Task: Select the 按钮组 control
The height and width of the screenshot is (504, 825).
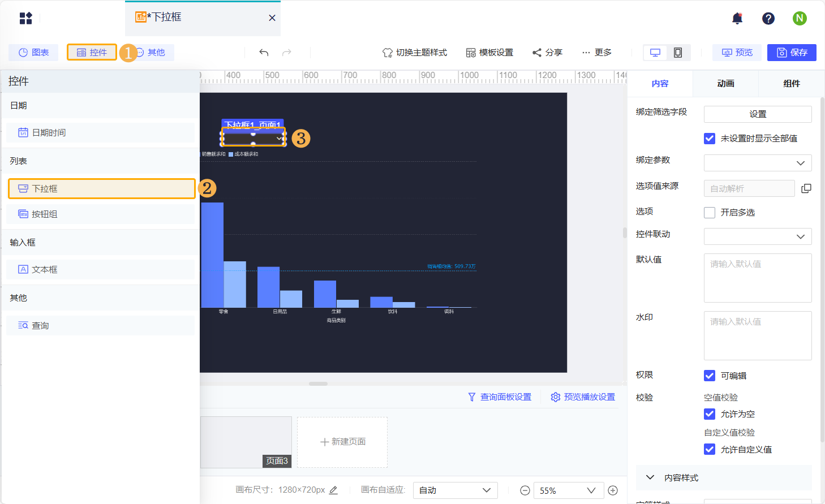Action: click(x=101, y=214)
